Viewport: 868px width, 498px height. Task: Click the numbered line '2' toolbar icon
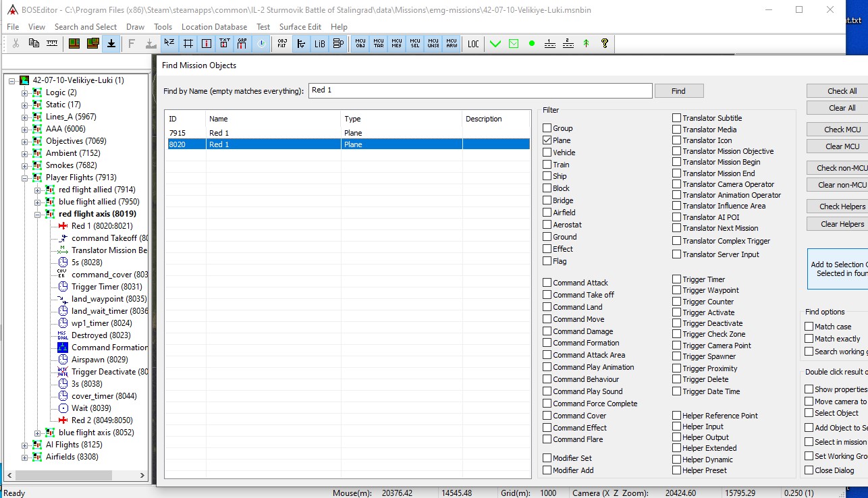click(568, 43)
